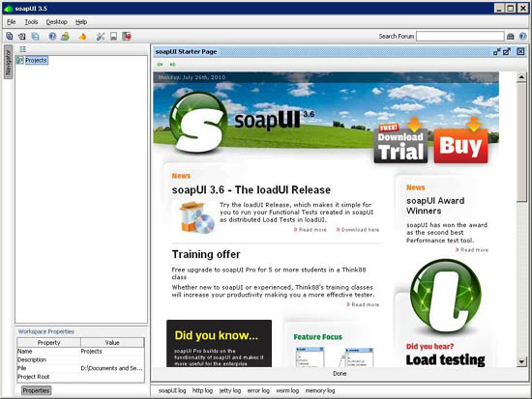Click Read more under the loadUI Release news

(310, 230)
